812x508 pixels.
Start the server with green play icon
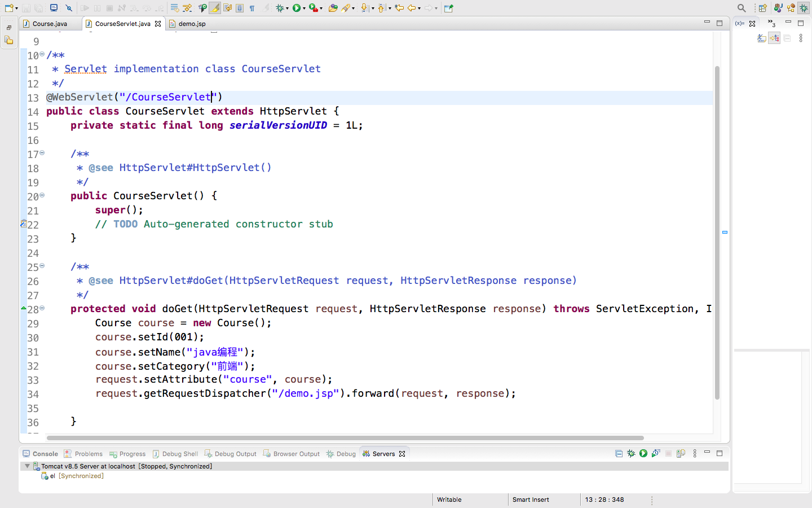[643, 453]
